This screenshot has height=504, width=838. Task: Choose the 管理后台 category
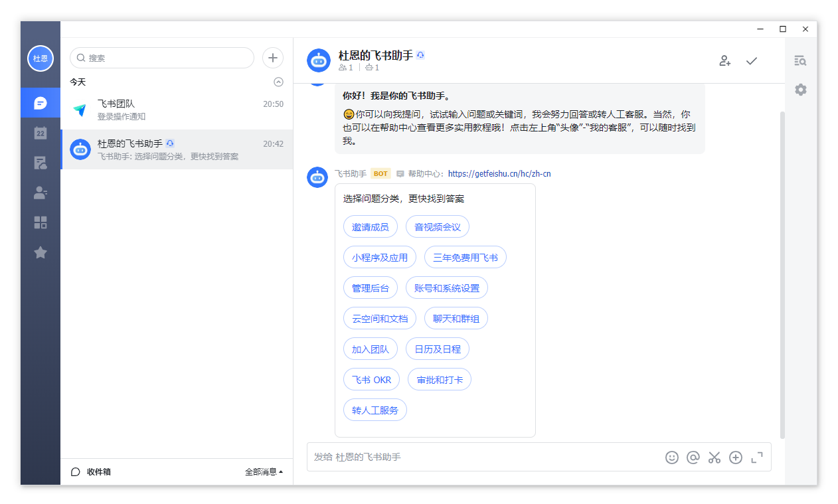(x=371, y=288)
